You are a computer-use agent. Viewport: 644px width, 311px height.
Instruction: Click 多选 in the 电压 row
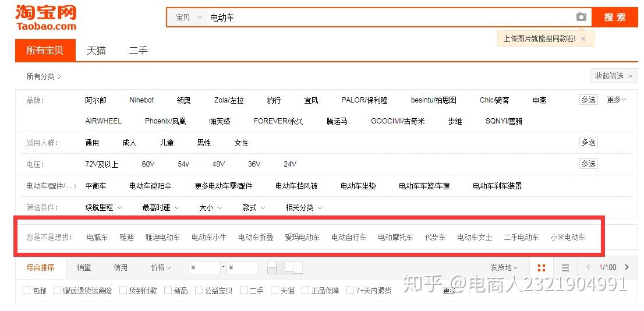pos(588,164)
